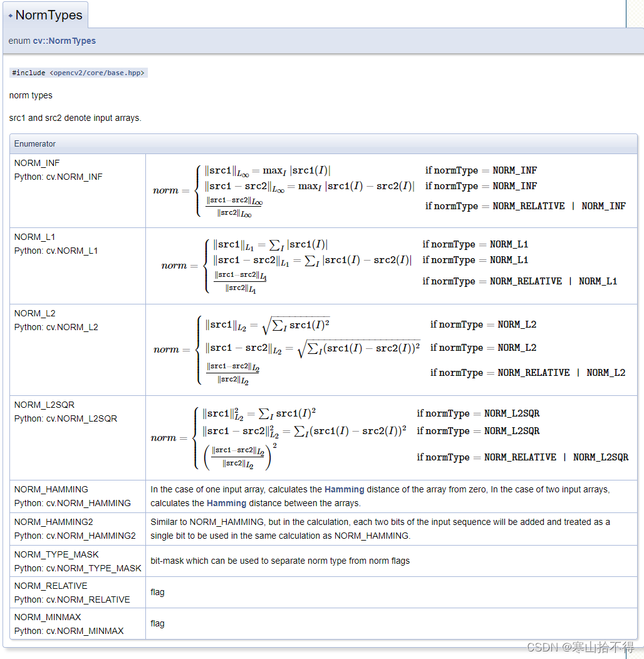Select Python: cv.NORM_RELATIVE text

72,599
